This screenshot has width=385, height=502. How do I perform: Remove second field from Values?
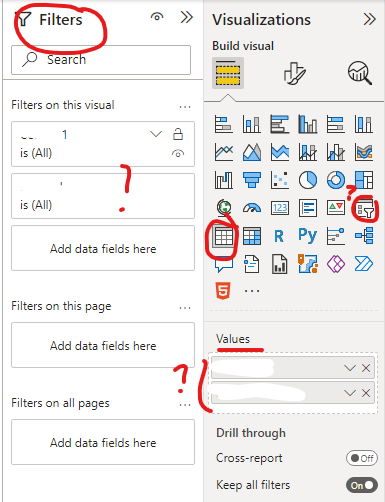pos(366,393)
